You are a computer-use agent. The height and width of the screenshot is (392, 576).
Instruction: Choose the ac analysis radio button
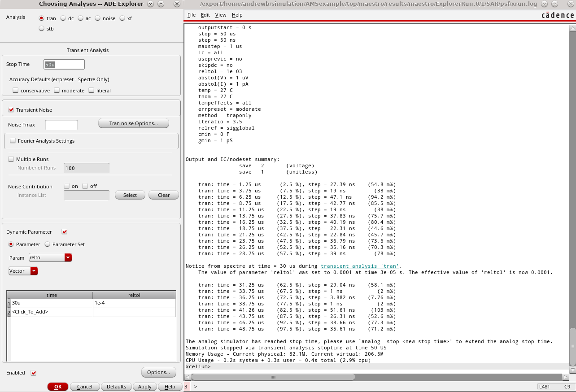point(80,19)
